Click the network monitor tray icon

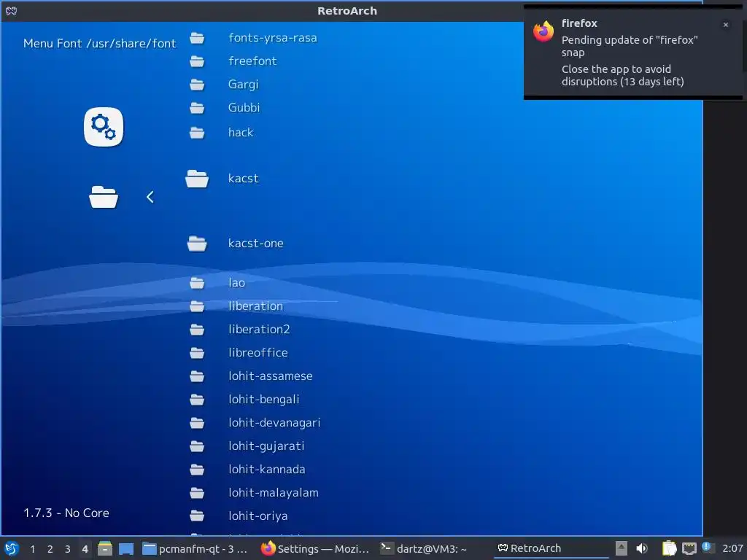689,548
